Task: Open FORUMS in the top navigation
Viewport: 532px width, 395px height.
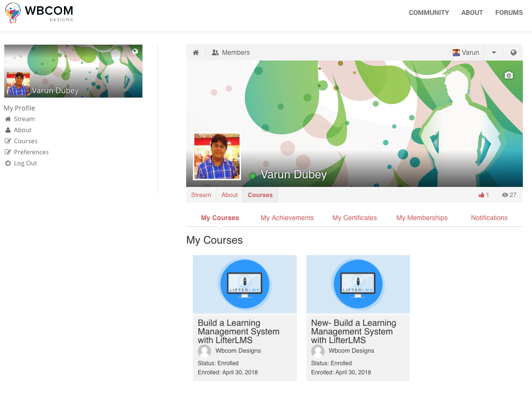Action: (509, 12)
